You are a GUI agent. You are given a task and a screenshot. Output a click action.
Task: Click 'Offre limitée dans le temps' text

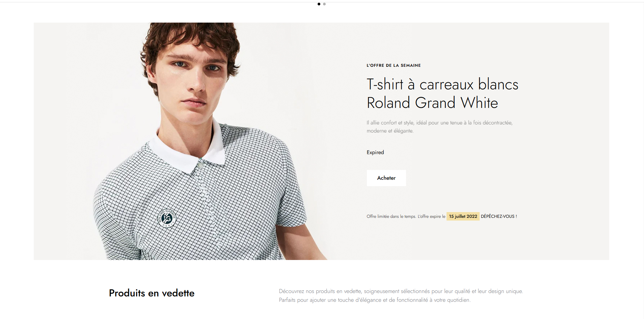[391, 216]
